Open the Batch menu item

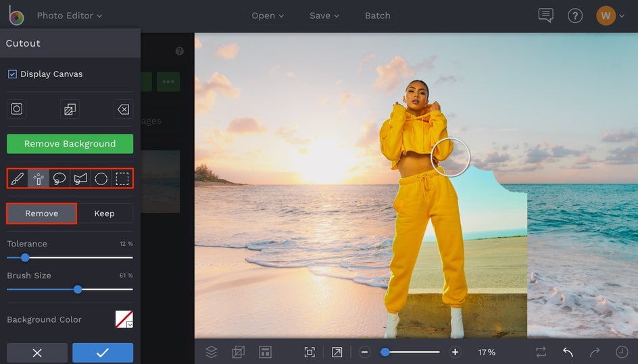tap(377, 16)
